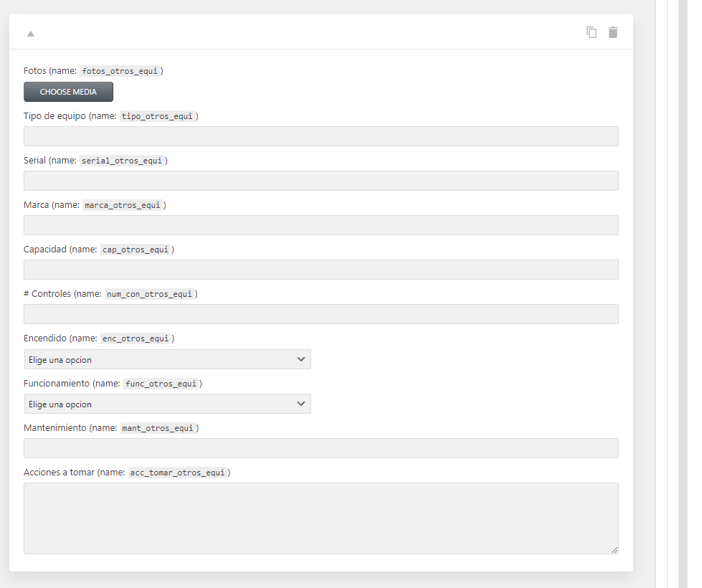Collapse the field group panel
The image size is (702, 588).
pyautogui.click(x=30, y=33)
